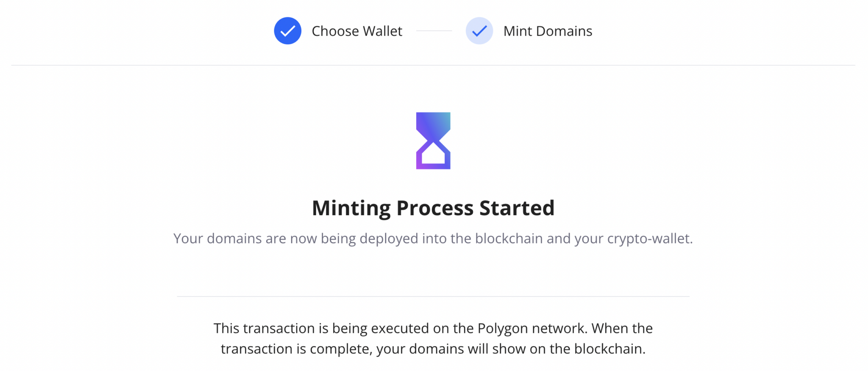Click the long divider line below the stepper
The image size is (868, 371).
433,65
